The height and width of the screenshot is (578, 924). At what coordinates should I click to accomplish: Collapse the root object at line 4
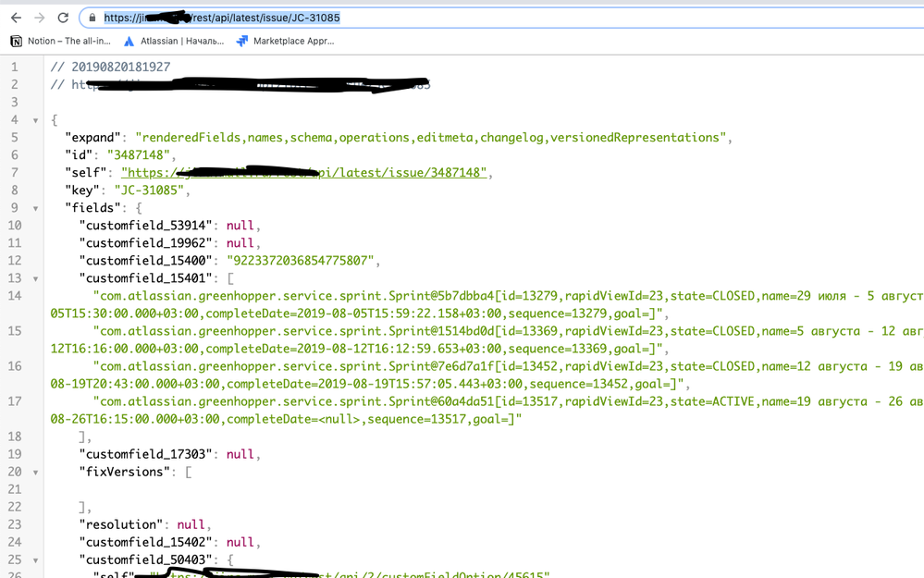click(x=35, y=120)
